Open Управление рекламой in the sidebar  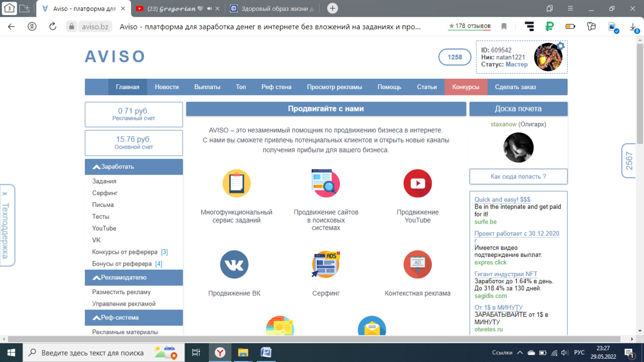tap(123, 304)
